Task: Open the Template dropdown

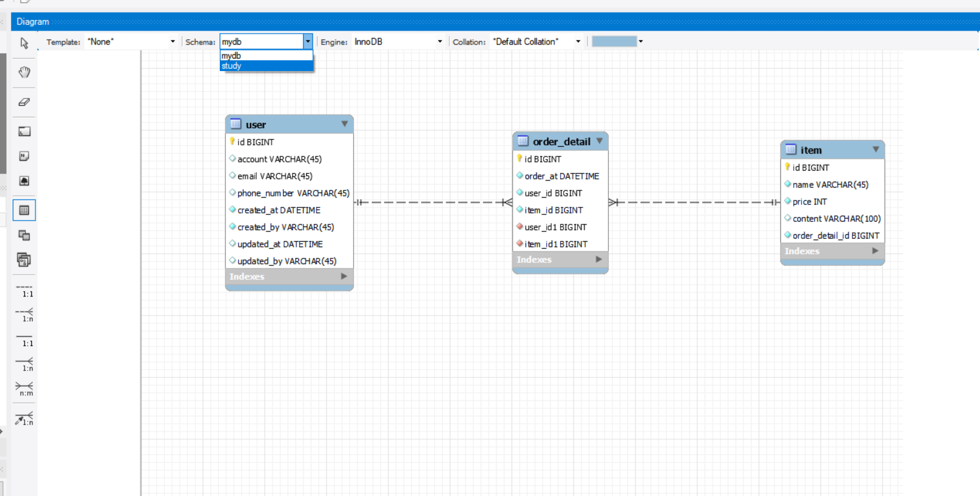Action: click(173, 41)
